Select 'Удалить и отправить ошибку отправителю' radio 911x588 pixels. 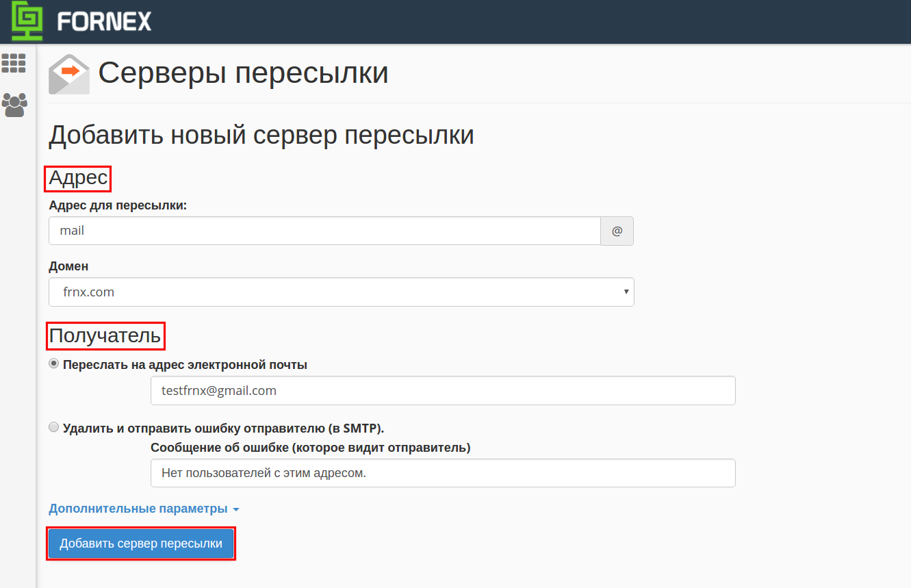point(54,427)
